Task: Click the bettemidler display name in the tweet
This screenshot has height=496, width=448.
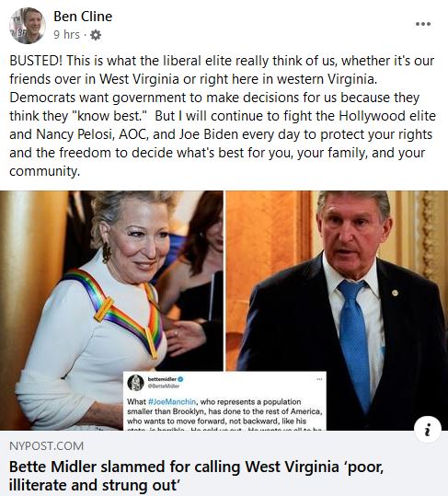Action: [162, 379]
